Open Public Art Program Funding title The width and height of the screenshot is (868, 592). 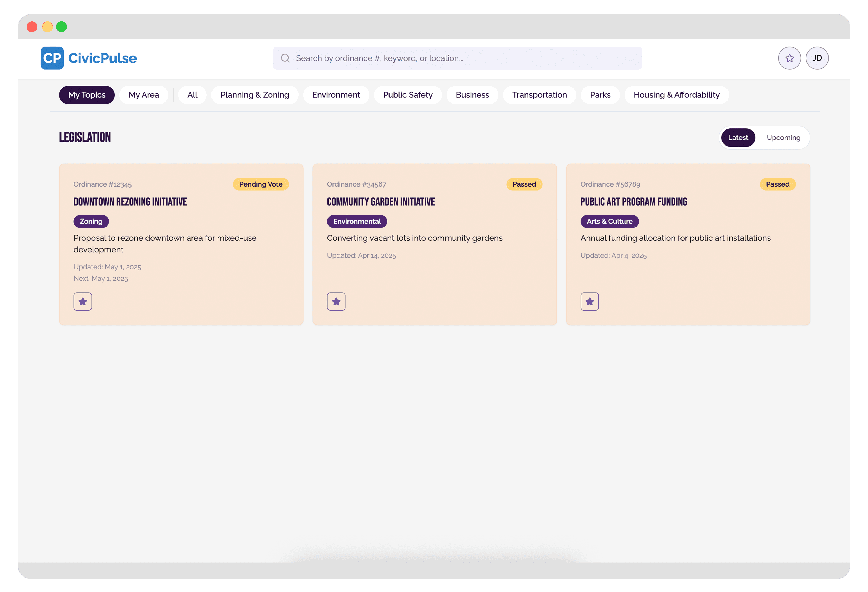click(x=633, y=202)
